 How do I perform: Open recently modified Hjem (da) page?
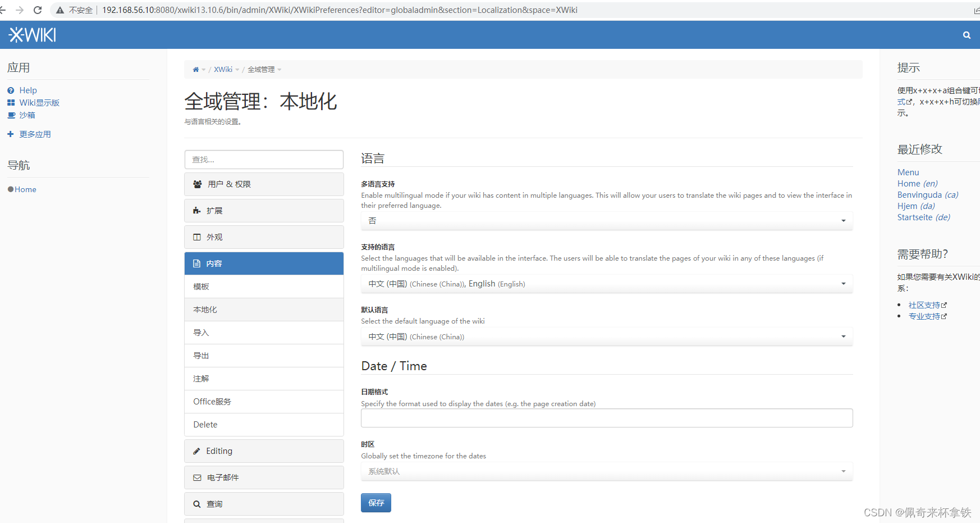click(x=916, y=206)
